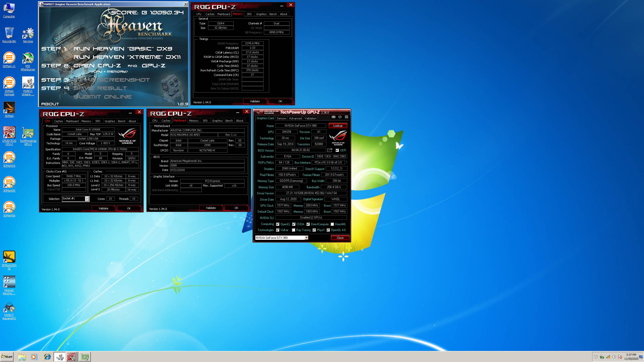Open the 3DMark desktop shortcut
Viewport: 644px width, 362px height.
pos(9,109)
